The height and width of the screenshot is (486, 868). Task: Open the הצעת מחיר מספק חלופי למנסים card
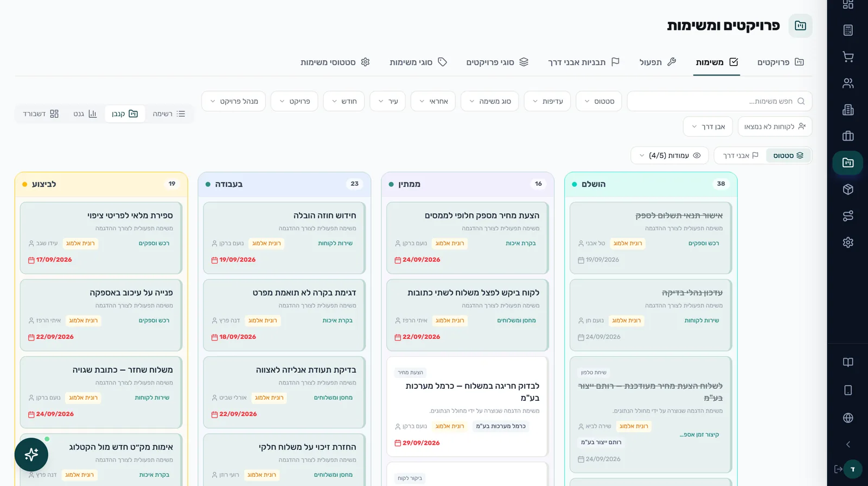pyautogui.click(x=468, y=238)
